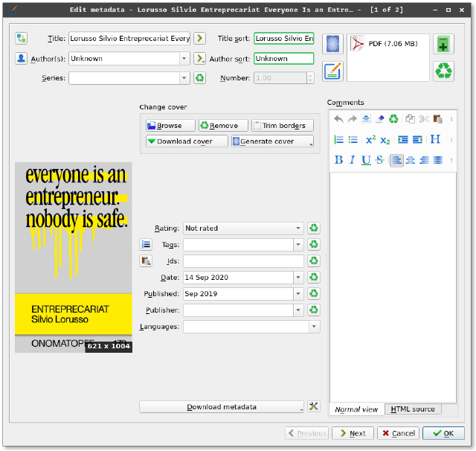476x451 pixels.
Task: Toggle bold formatting
Action: click(338, 160)
